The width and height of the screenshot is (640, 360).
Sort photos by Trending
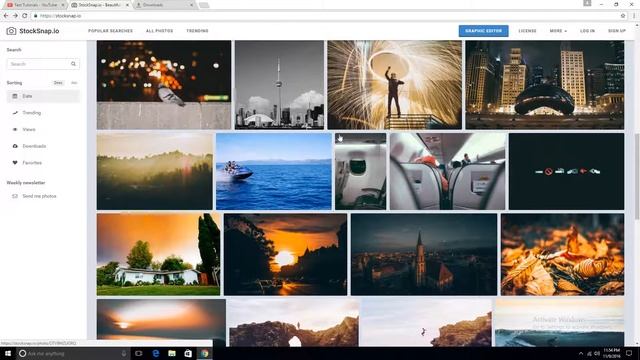(x=43, y=113)
